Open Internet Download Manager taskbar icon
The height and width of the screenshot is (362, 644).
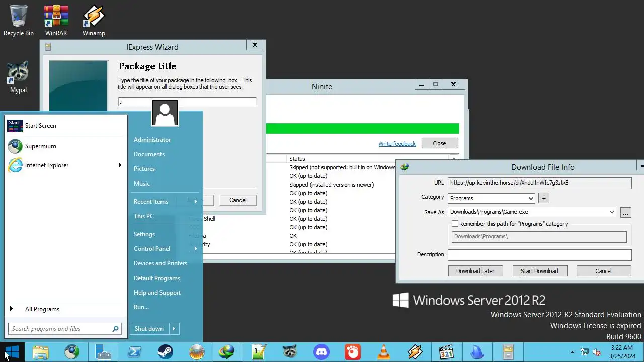click(x=226, y=352)
